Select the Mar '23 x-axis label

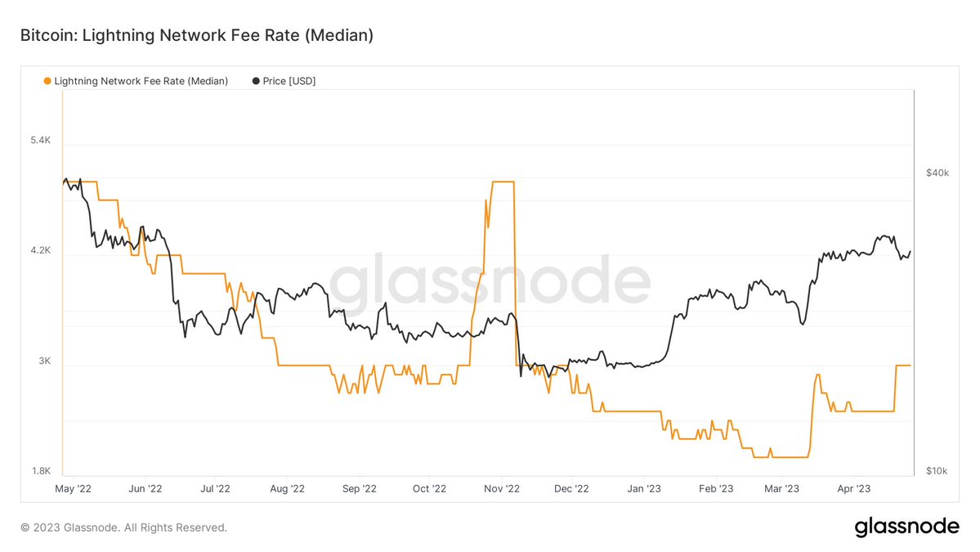(782, 489)
